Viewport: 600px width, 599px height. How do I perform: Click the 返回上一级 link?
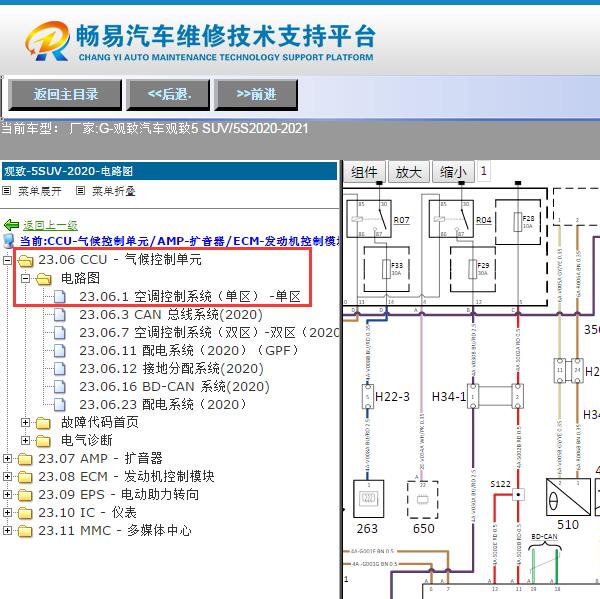[x=51, y=225]
